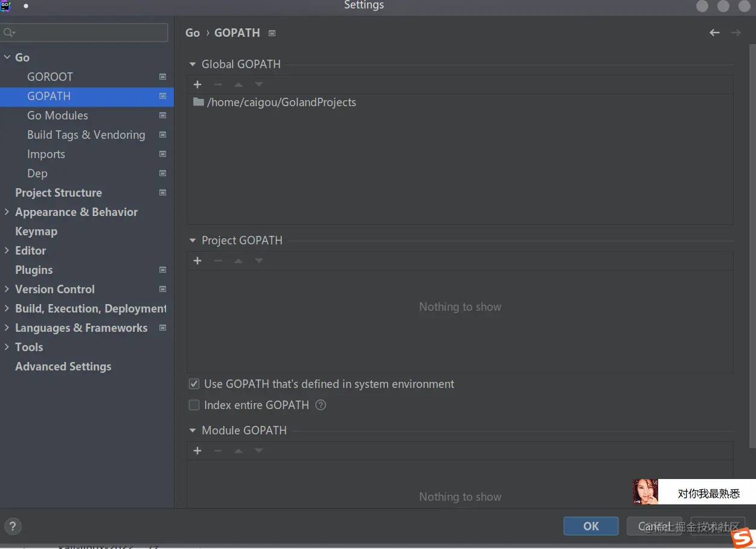Add a path to Project GOPATH

pos(197,261)
